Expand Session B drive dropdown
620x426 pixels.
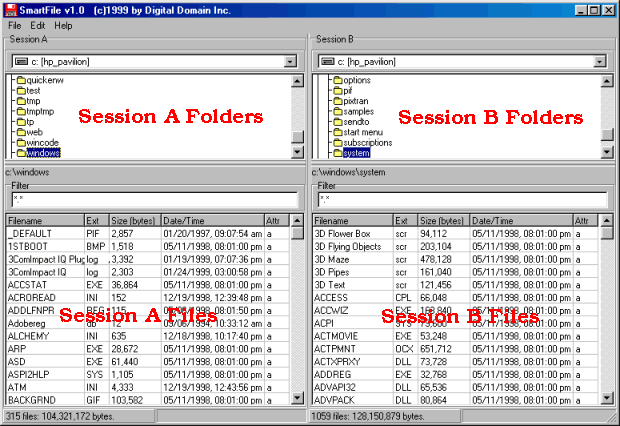(599, 62)
